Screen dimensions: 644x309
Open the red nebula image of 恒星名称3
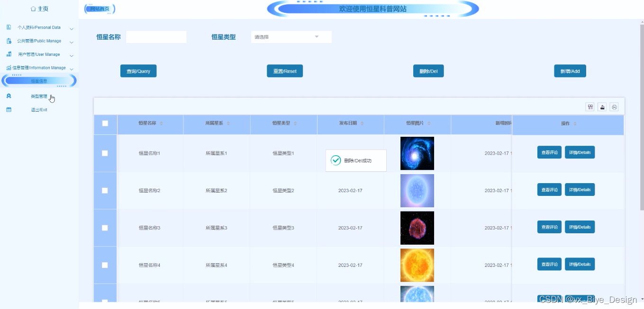pyautogui.click(x=417, y=228)
